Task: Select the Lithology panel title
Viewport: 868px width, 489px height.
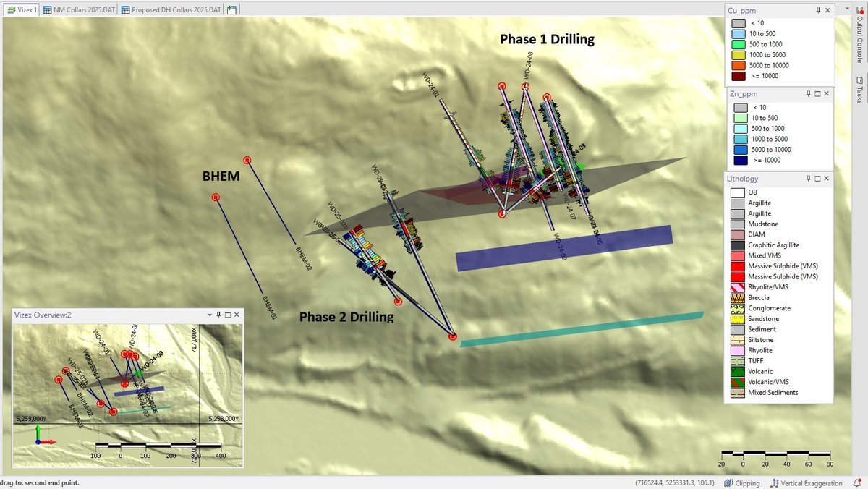Action: (x=744, y=179)
